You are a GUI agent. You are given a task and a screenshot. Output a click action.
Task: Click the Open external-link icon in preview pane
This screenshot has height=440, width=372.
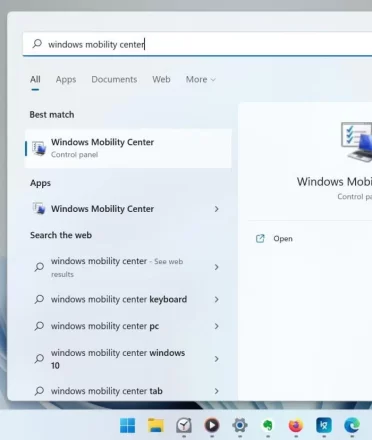pyautogui.click(x=260, y=239)
